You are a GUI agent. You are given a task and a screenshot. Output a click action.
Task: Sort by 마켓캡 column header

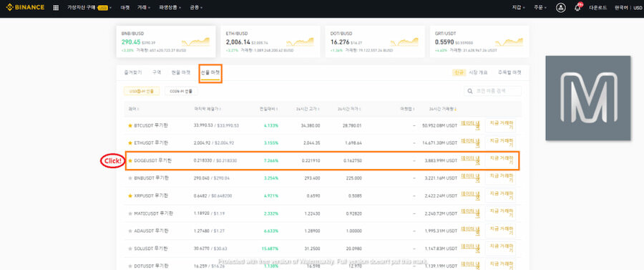click(x=408, y=110)
